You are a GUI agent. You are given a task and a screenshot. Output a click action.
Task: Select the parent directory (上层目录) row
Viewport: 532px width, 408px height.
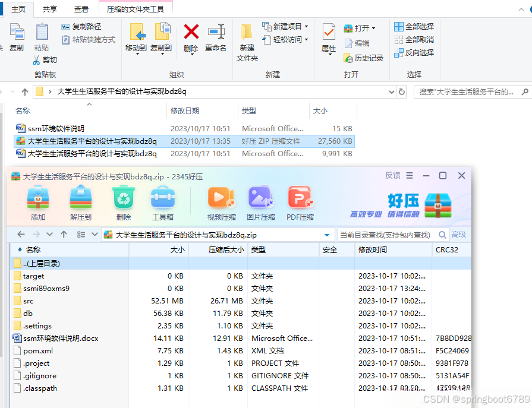tap(241, 263)
